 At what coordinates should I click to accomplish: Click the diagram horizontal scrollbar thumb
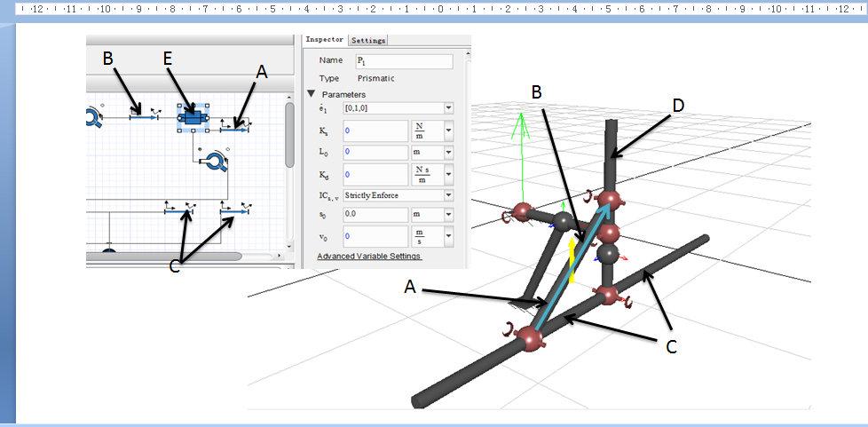coord(164,257)
